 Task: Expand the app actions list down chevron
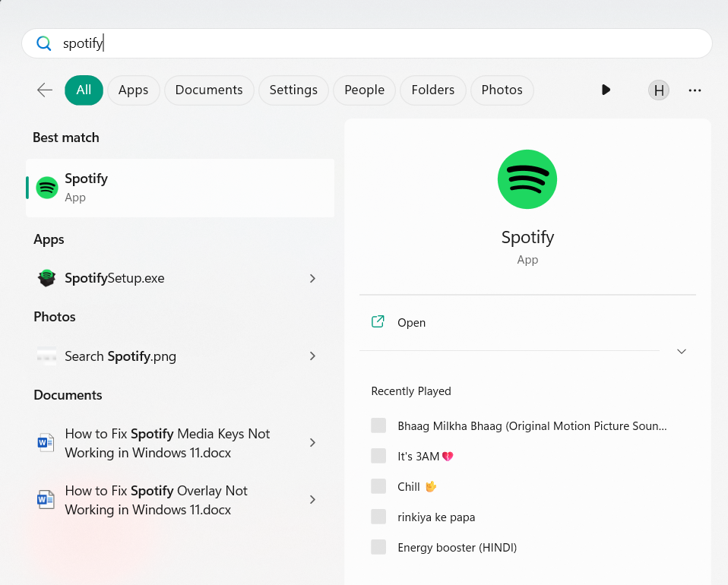(x=682, y=351)
